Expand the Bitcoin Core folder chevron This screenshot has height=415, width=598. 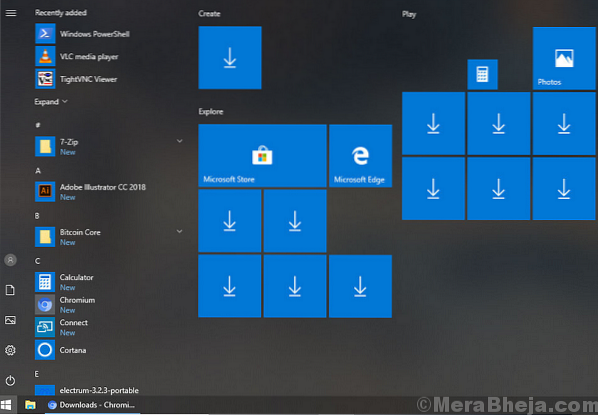pyautogui.click(x=179, y=231)
